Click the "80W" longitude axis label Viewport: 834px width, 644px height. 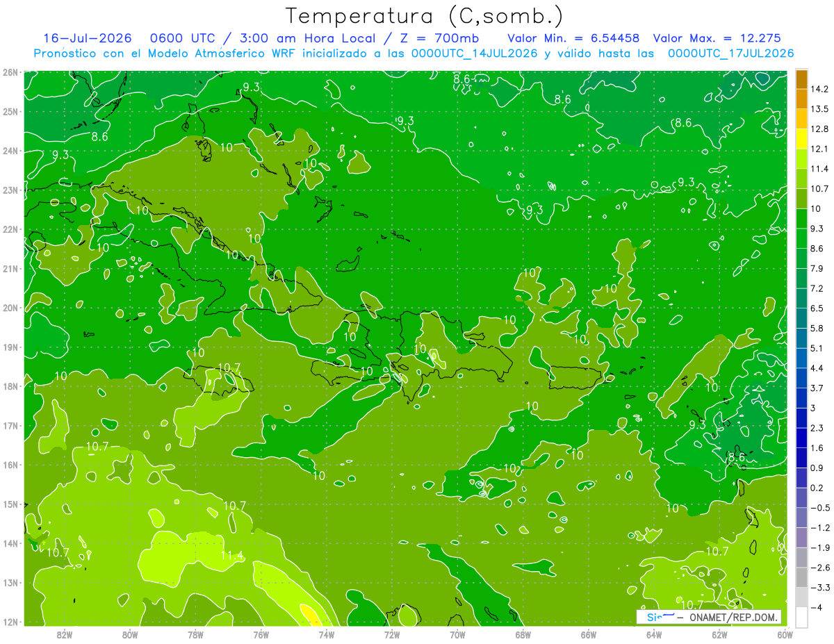pos(130,634)
